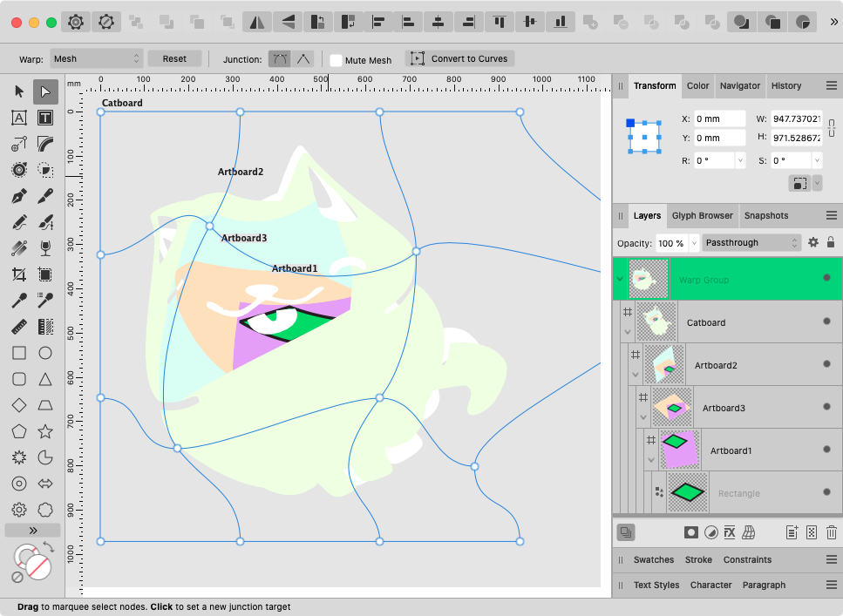Pick the Crop tool in toolbox
Viewport: 843px width, 616px height.
pos(18,274)
